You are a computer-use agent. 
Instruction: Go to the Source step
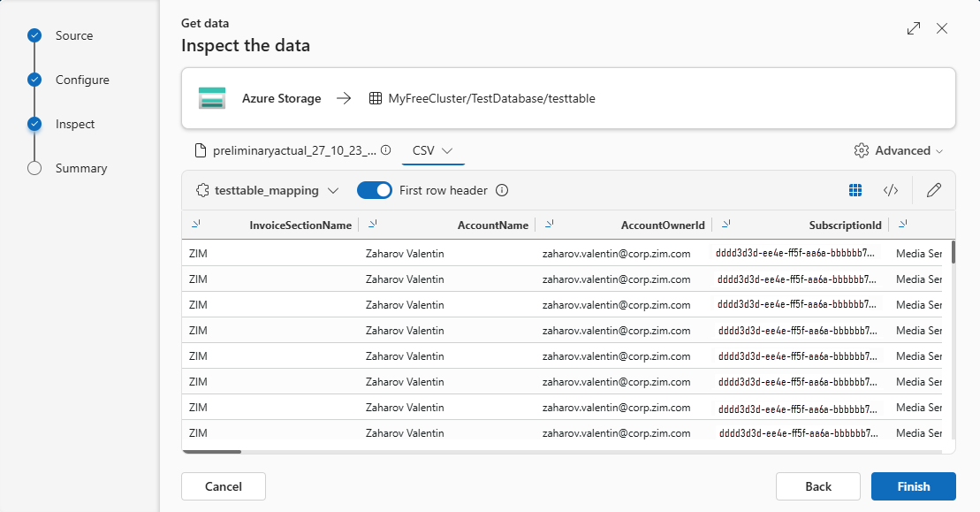[x=73, y=35]
